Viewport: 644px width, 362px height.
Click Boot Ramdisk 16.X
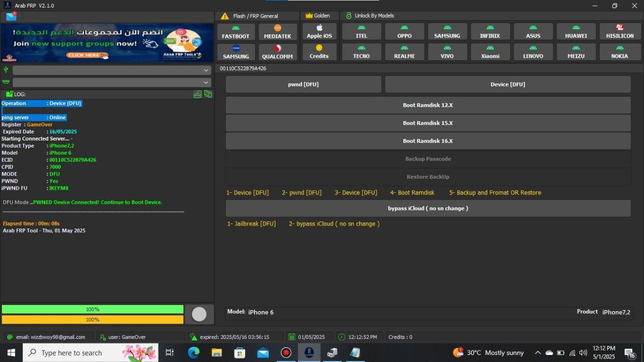428,141
